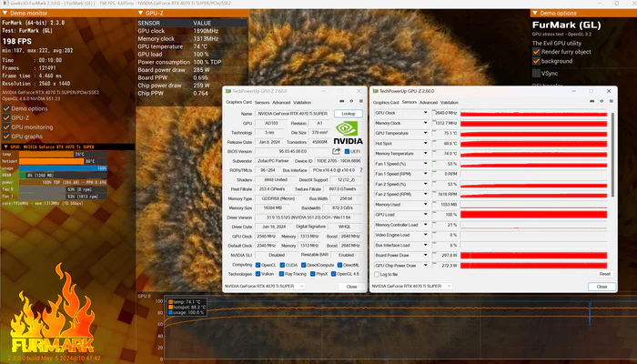Click Close button in Graphics Card window
The height and width of the screenshot is (364, 637).
pyautogui.click(x=351, y=287)
